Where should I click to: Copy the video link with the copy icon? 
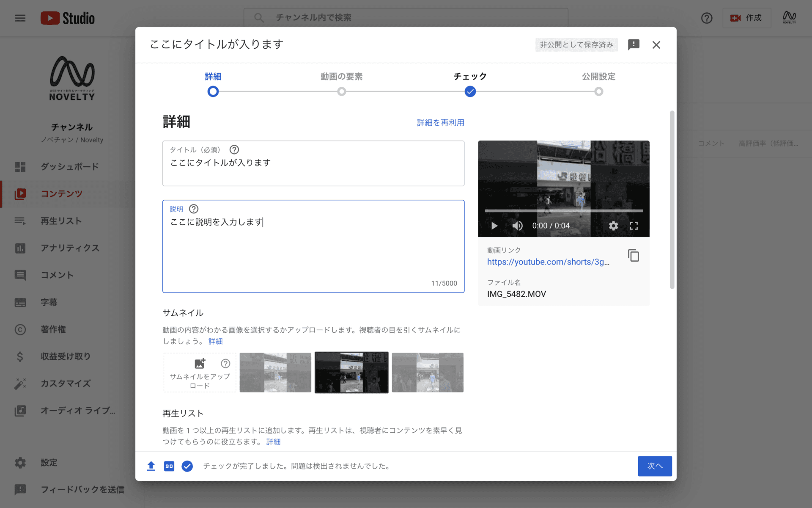[633, 256]
